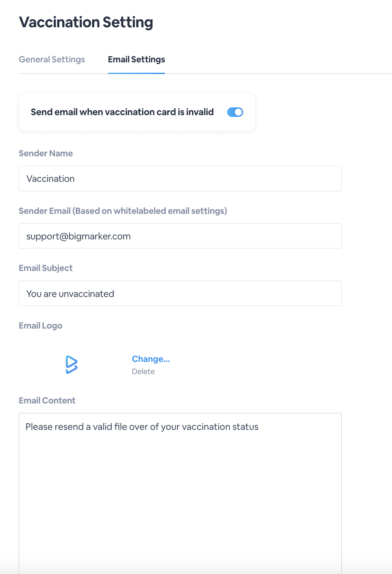Viewport: 392px width, 574px height.
Task: Focus the Sender Name input field
Action: pos(180,178)
